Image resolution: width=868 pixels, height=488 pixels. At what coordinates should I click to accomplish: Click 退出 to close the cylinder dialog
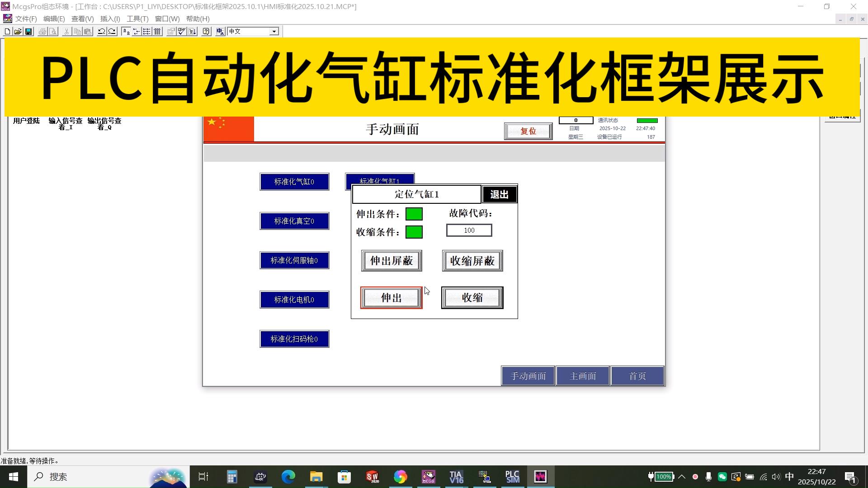499,194
